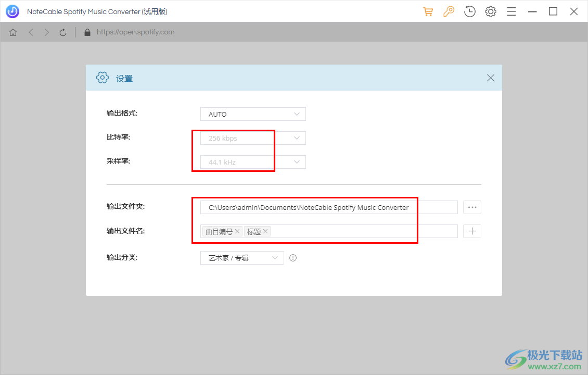Screen dimensions: 588x375
Task: Open the 比特率 256 kbps dropdown
Action: click(x=253, y=138)
